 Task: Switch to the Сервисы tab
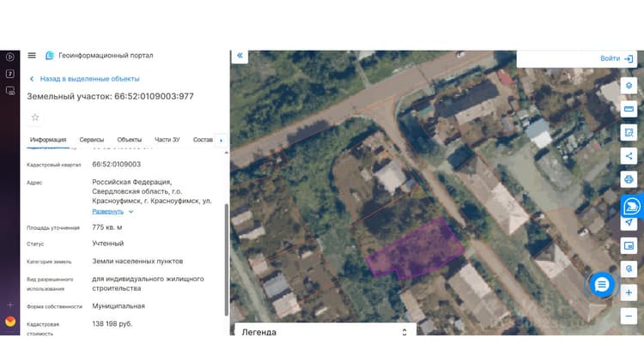click(92, 140)
